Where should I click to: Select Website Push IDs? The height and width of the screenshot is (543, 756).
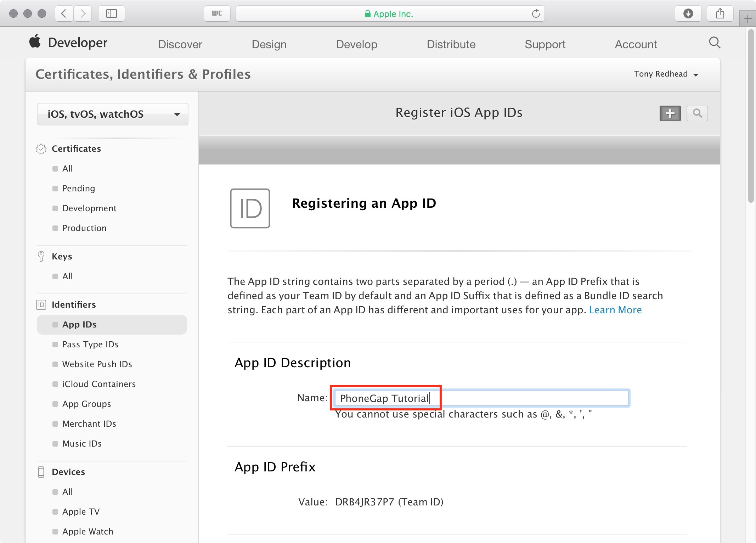click(97, 364)
